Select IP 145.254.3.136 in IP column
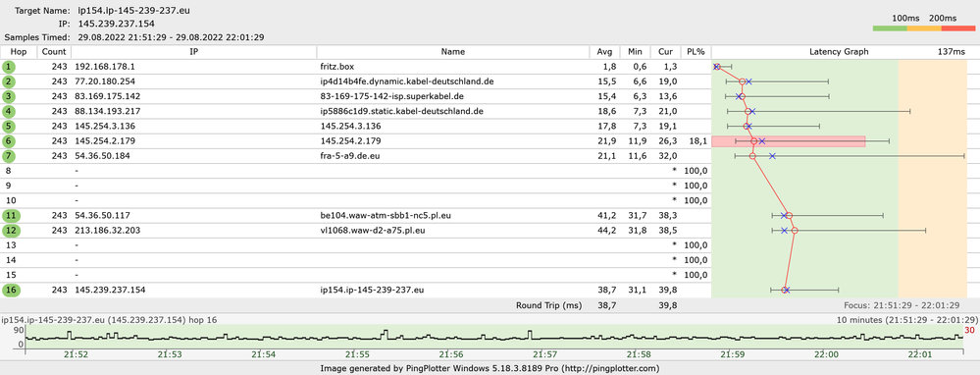Image resolution: width=980 pixels, height=375 pixels. [x=104, y=127]
